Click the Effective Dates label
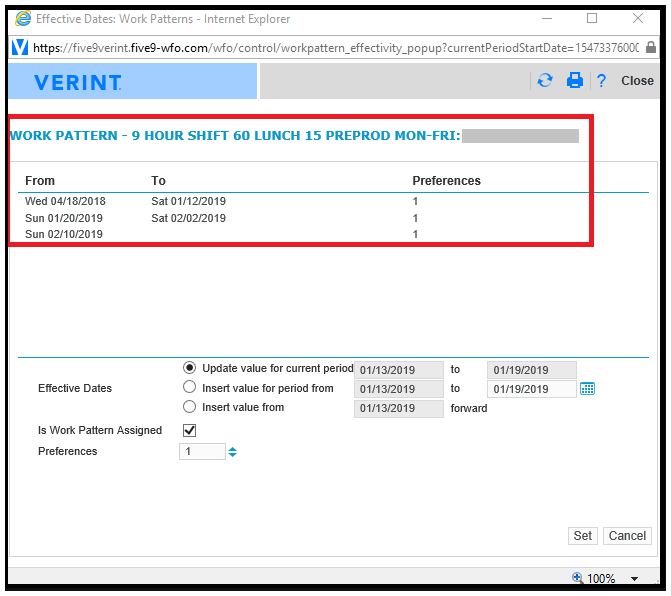 (75, 388)
